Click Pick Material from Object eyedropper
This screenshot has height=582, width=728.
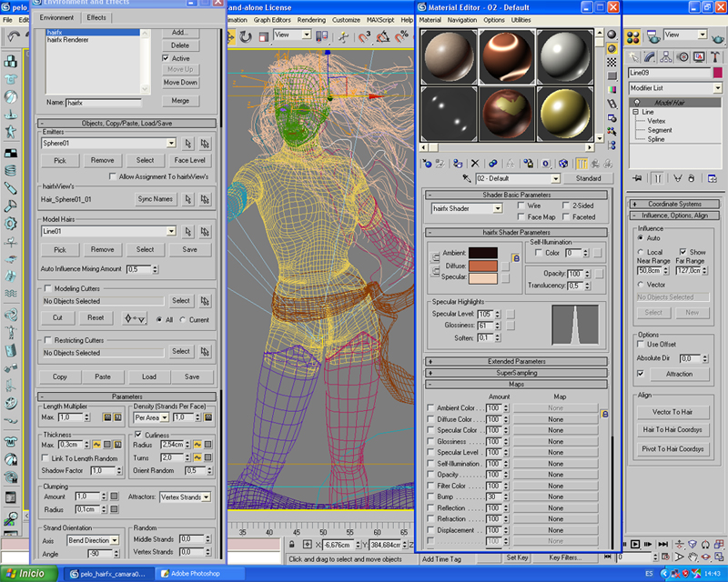(467, 178)
